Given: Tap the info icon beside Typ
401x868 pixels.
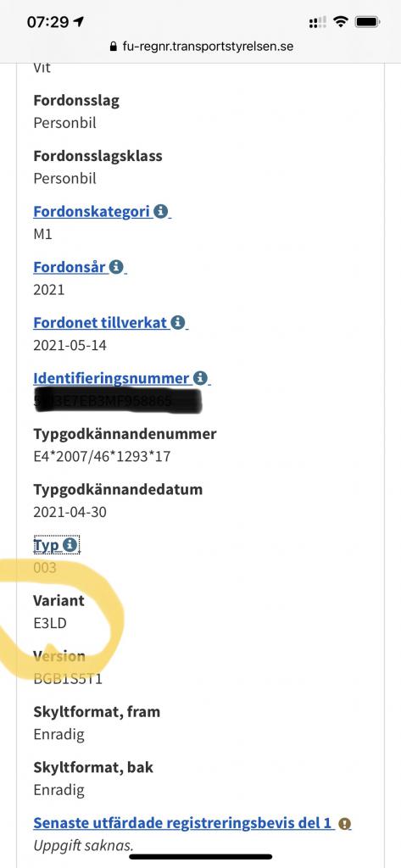Looking at the screenshot, I should 70,545.
